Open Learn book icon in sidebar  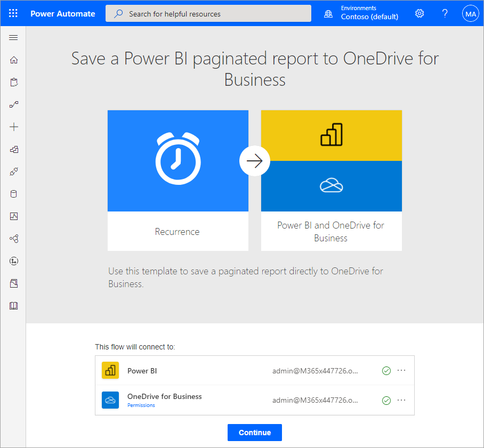point(13,306)
